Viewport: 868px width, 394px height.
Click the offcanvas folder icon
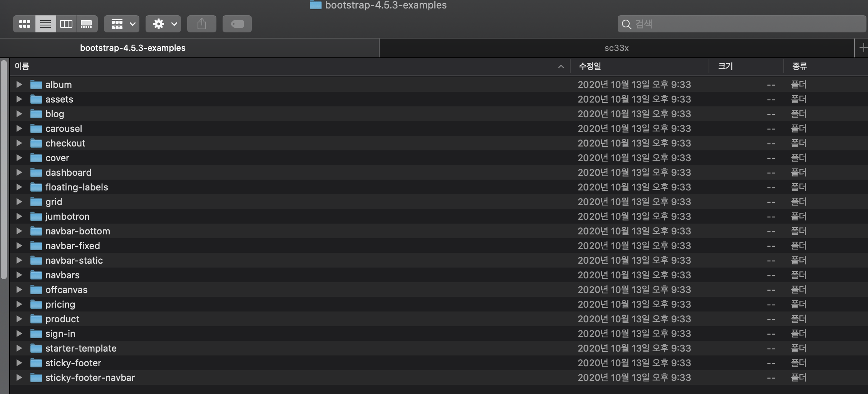click(x=36, y=290)
